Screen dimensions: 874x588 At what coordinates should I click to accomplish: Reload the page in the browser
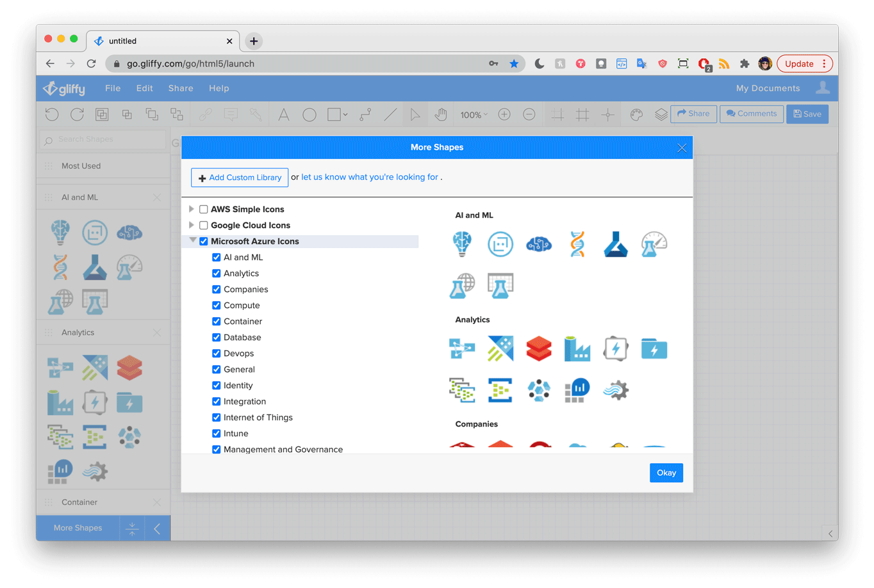click(91, 63)
